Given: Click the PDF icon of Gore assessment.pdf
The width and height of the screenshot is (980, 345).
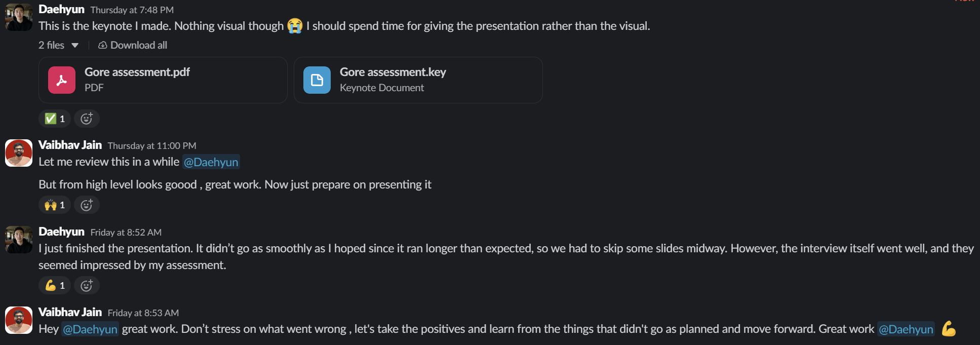Looking at the screenshot, I should click(x=62, y=80).
